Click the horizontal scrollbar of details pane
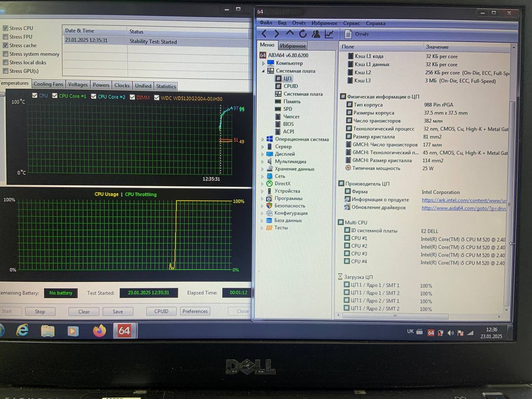 394,316
